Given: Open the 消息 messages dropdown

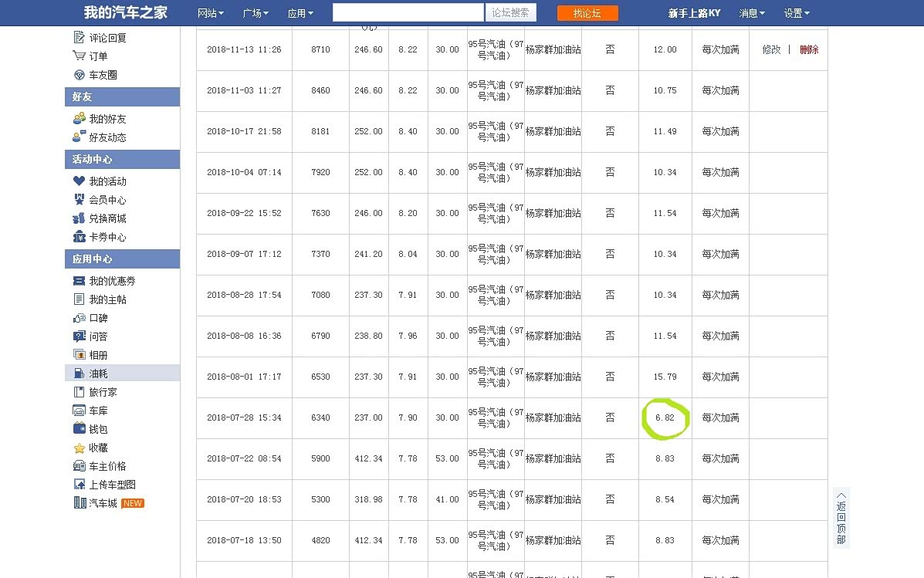Looking at the screenshot, I should pyautogui.click(x=752, y=13).
